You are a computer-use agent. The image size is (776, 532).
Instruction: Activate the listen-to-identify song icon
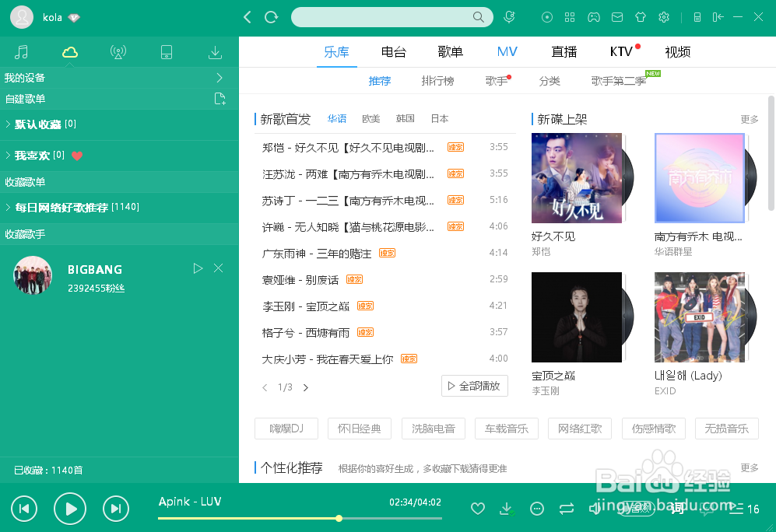509,17
